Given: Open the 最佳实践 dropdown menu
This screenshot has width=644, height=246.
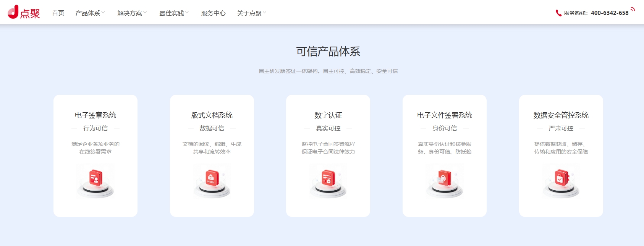Looking at the screenshot, I should (174, 13).
